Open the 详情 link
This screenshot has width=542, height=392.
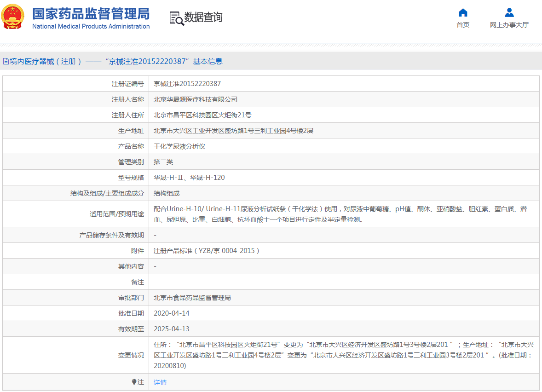point(160,382)
